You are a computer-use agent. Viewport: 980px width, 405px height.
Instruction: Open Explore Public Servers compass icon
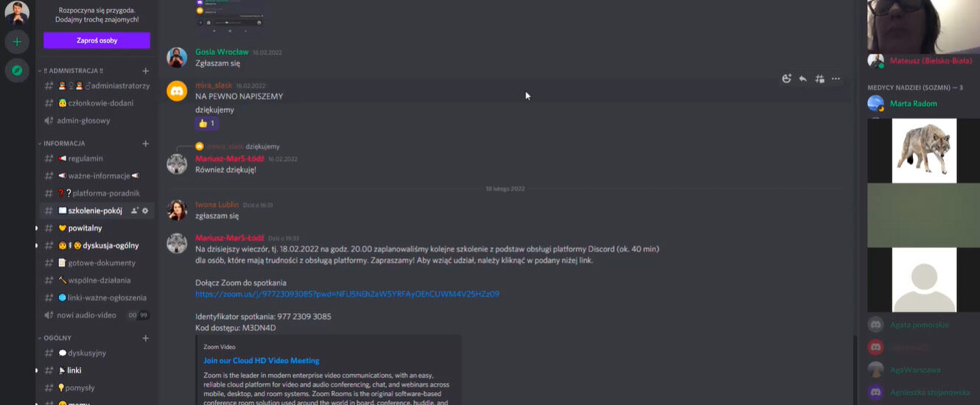click(17, 70)
